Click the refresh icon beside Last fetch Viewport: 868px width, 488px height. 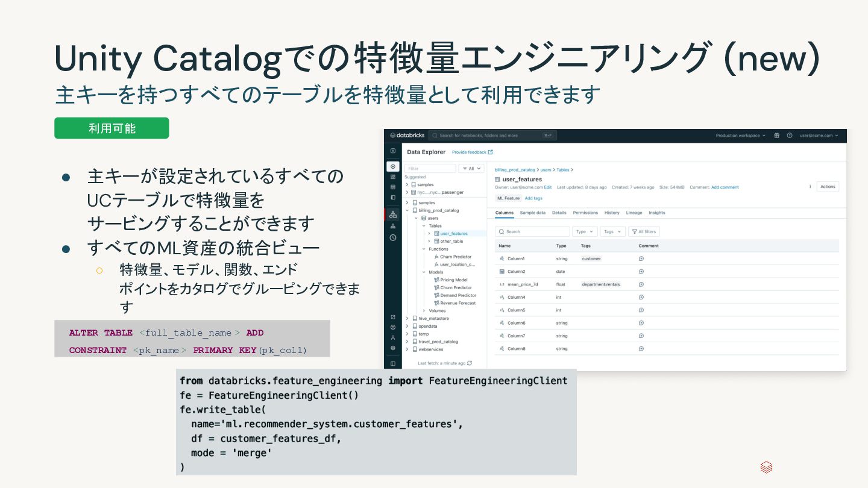pyautogui.click(x=470, y=363)
